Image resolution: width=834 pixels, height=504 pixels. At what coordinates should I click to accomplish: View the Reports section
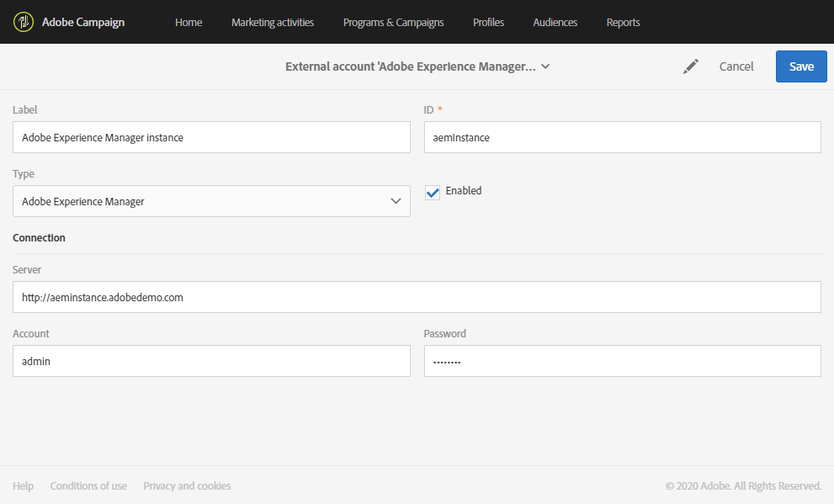pos(623,22)
